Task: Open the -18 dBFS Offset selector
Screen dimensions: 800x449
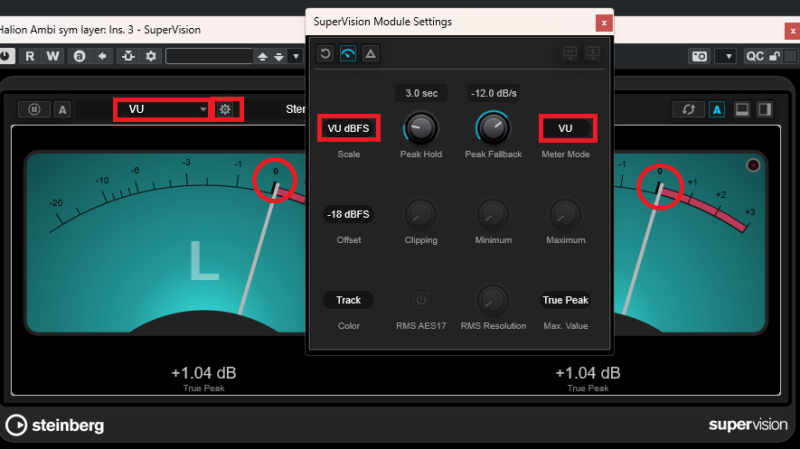Action: [348, 214]
